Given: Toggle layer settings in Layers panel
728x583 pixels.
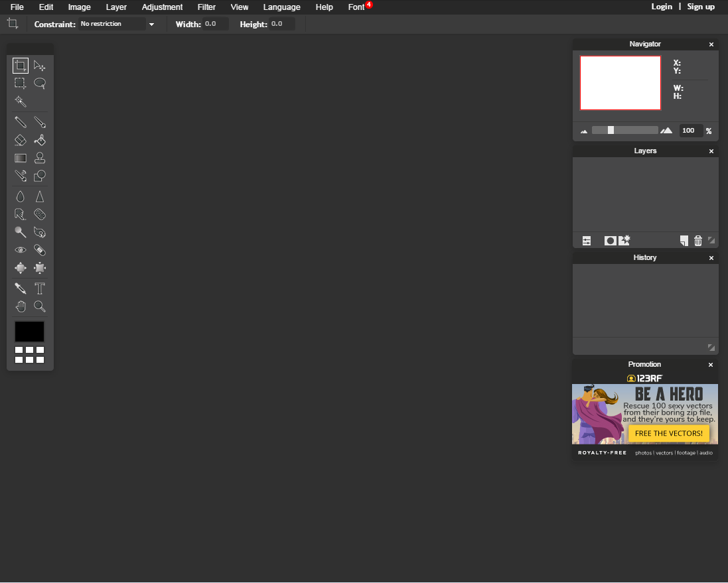Looking at the screenshot, I should tap(587, 241).
